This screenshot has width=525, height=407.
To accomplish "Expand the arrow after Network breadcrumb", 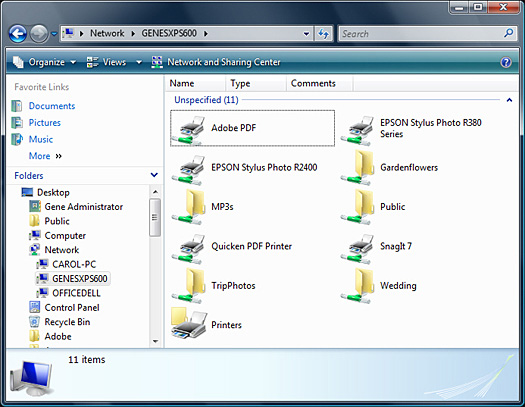I will point(133,33).
